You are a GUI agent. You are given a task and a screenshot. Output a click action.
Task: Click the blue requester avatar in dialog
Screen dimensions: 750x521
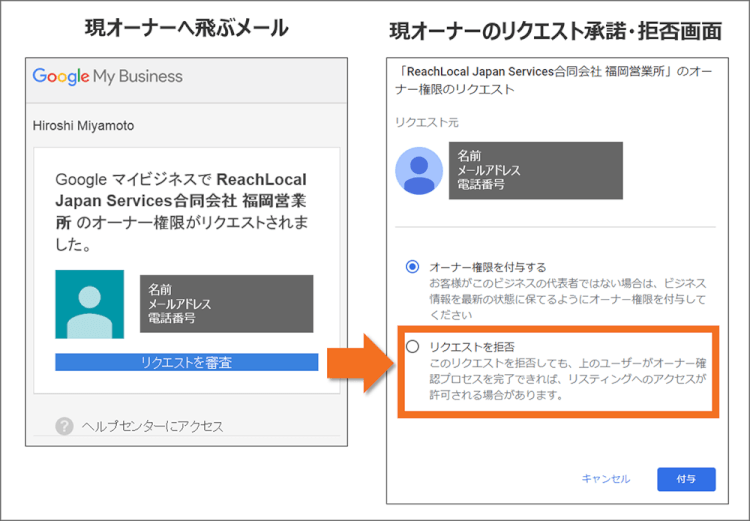pos(419,171)
